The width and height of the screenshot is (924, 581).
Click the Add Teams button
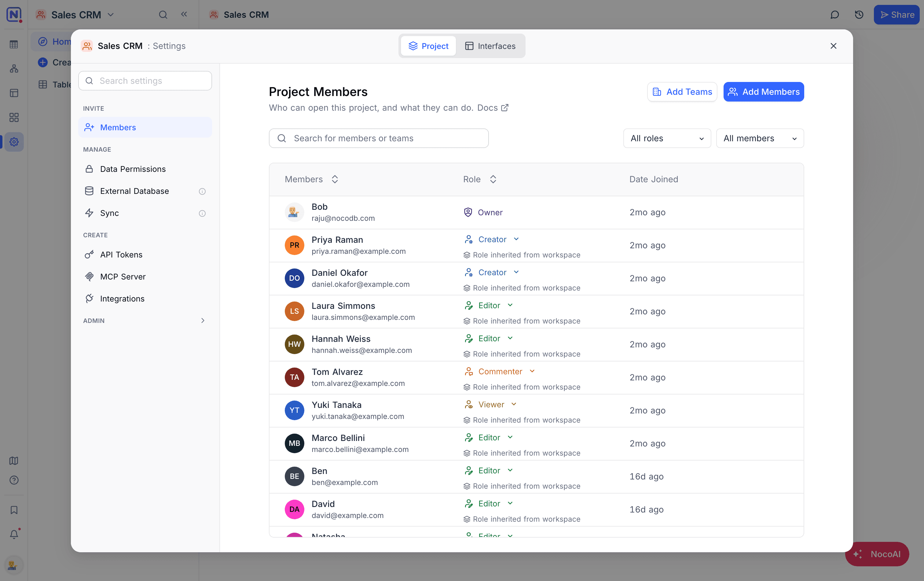click(682, 92)
